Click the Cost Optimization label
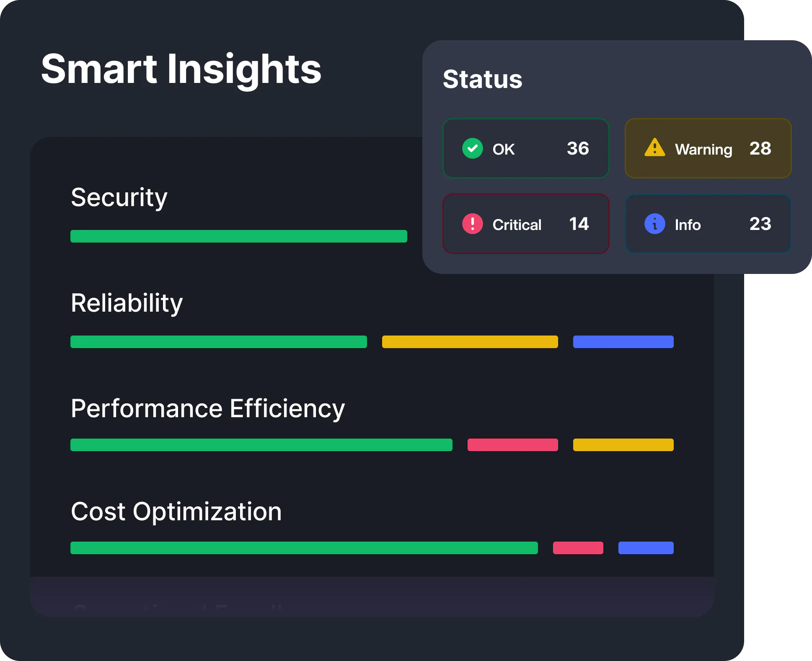 pos(176,512)
